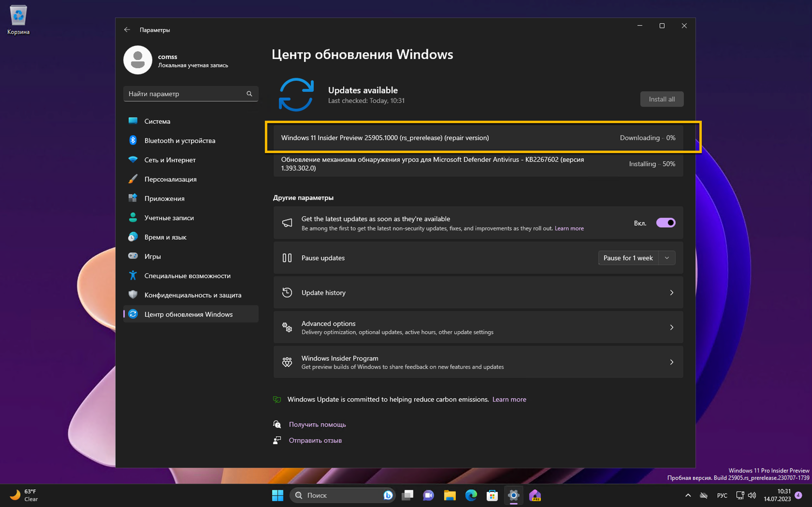Expand Advanced options chevron
This screenshot has height=507, width=812.
pyautogui.click(x=671, y=327)
